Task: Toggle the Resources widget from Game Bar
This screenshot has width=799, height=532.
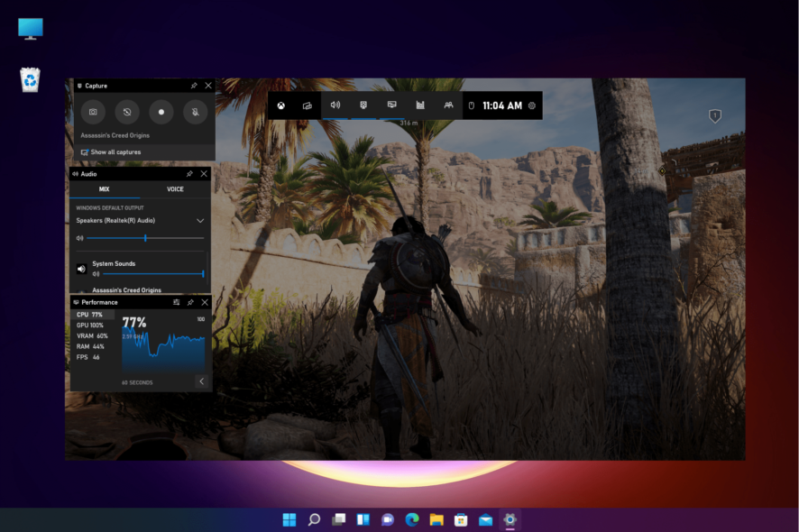Action: [420, 105]
